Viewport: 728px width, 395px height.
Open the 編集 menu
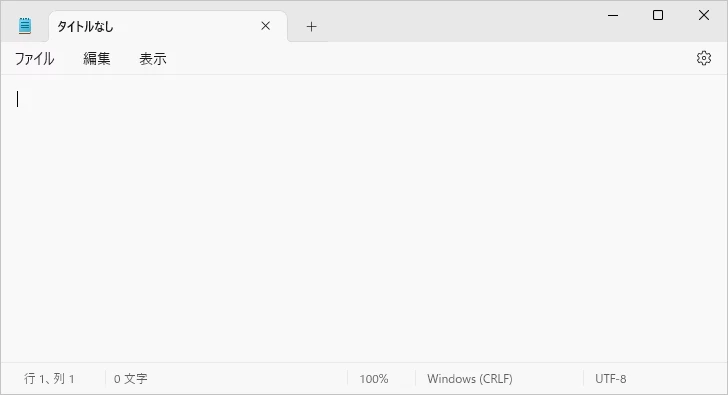(x=97, y=58)
